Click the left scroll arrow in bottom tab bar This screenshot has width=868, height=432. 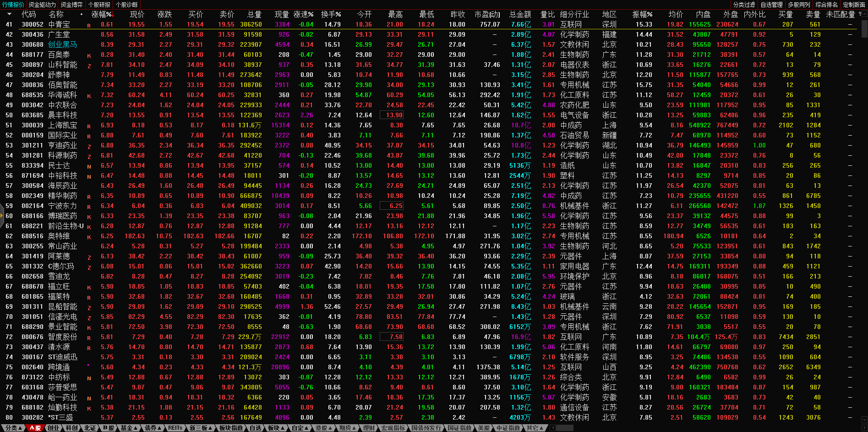tap(553, 428)
